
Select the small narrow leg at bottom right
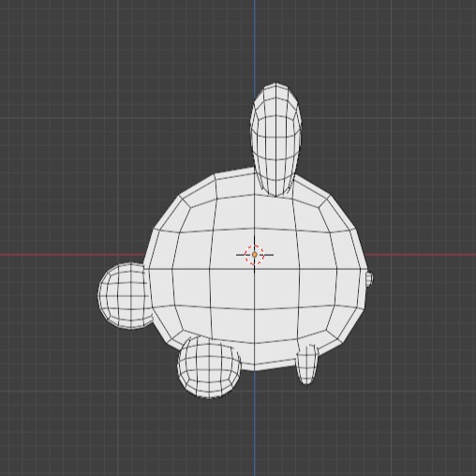point(307,364)
